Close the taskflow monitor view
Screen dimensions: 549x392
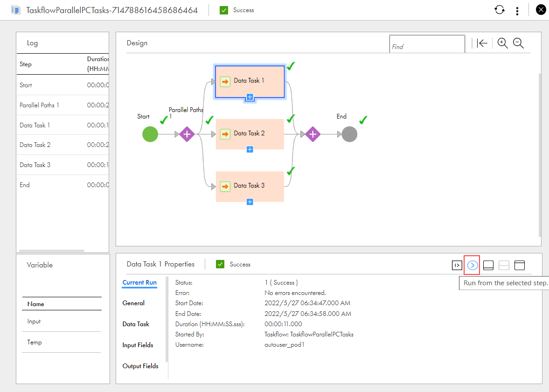click(541, 10)
